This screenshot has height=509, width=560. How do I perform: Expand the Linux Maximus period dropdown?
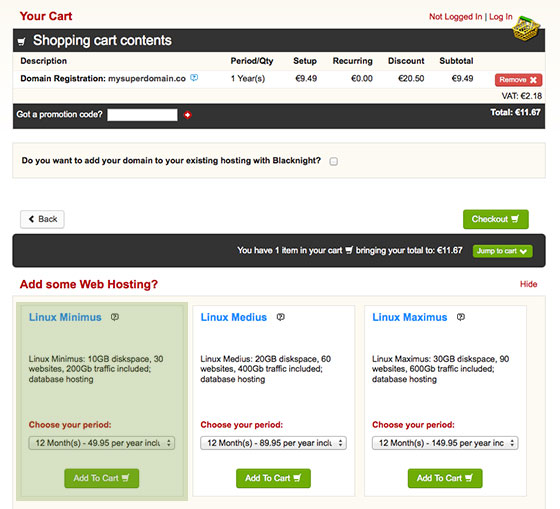click(445, 443)
